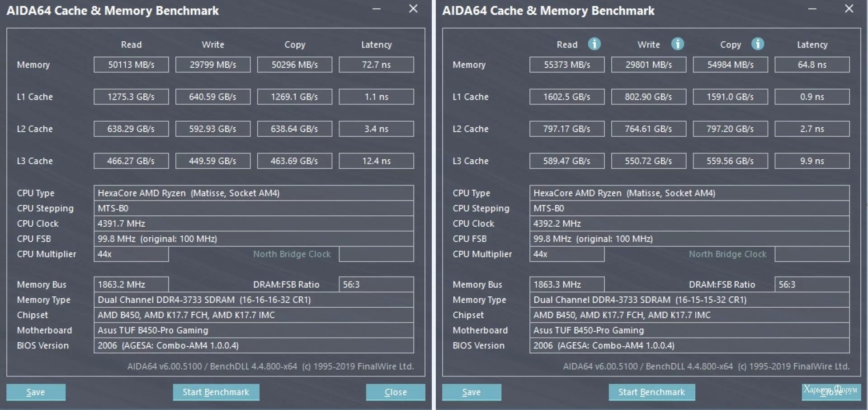Click the left L1 Cache Write value box

coord(213,97)
